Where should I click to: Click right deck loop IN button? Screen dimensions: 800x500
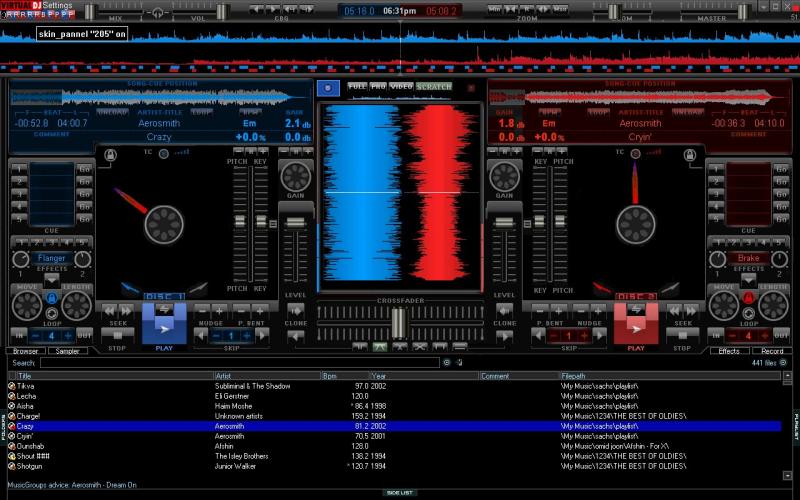716,336
